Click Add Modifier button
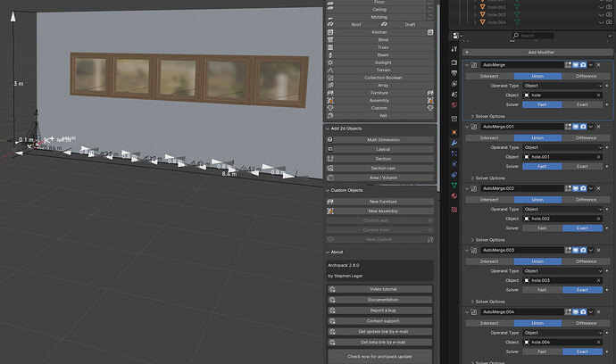This screenshot has height=364, width=616. (x=537, y=53)
